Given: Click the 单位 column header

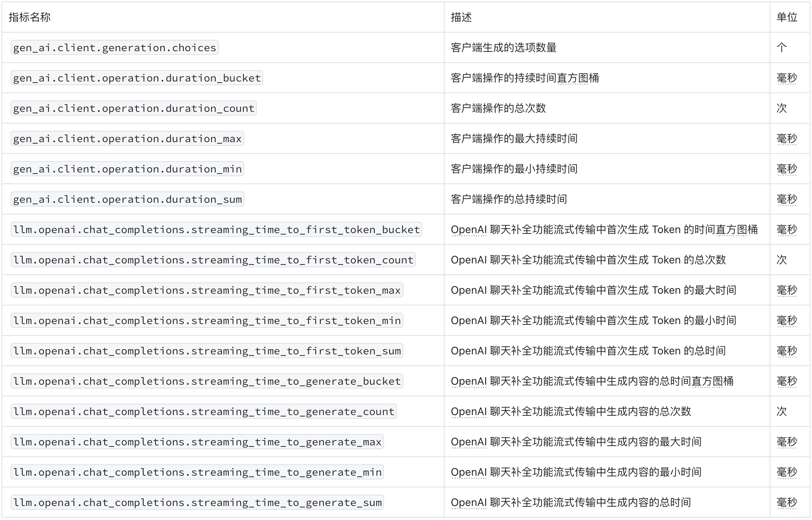Looking at the screenshot, I should [x=787, y=17].
